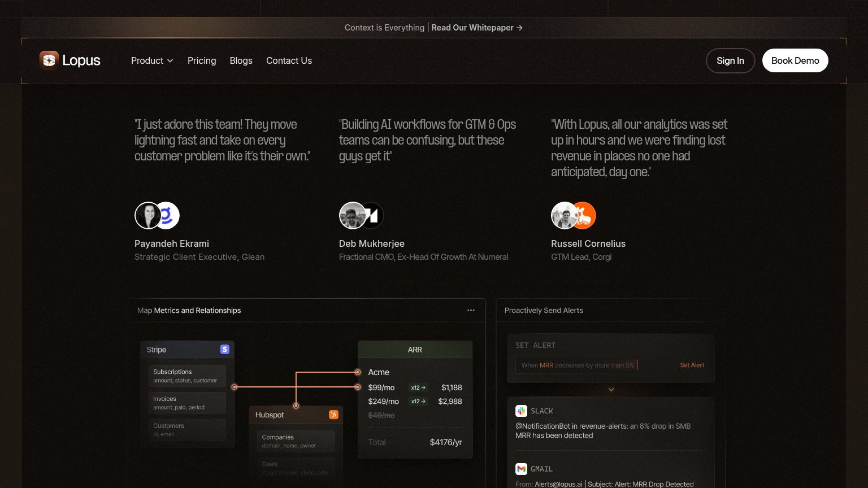The image size is (868, 488).
Task: Select the Invoices row in Stripe card
Action: tap(187, 403)
